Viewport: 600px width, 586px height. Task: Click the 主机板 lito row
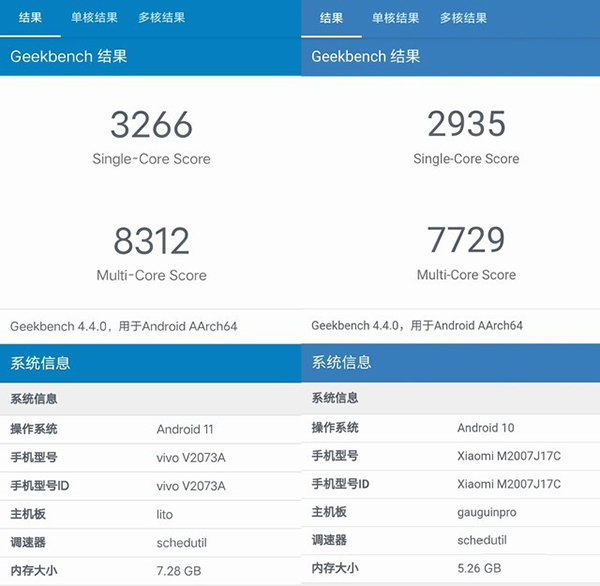(x=150, y=514)
